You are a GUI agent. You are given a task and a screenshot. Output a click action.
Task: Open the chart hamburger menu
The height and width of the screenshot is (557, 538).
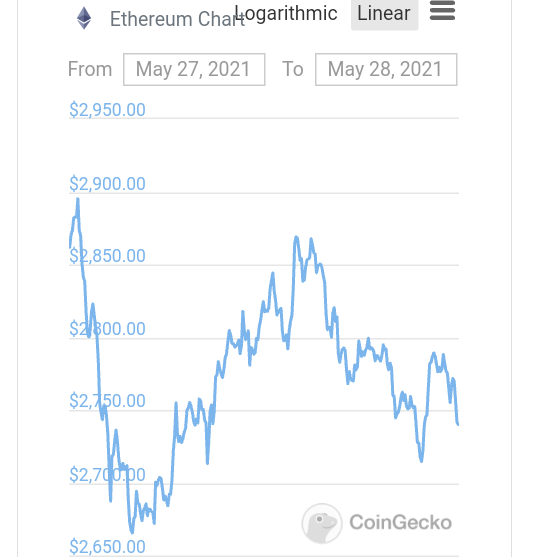442,11
